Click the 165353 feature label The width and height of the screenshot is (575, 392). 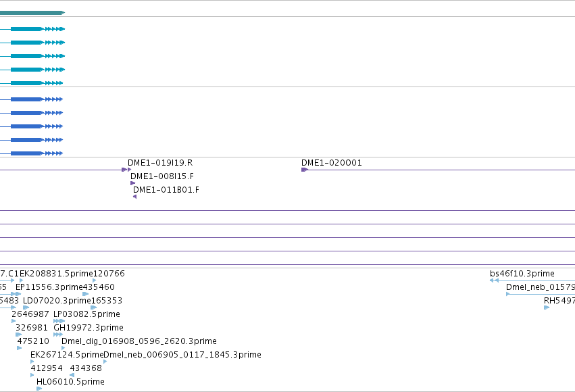click(x=107, y=301)
